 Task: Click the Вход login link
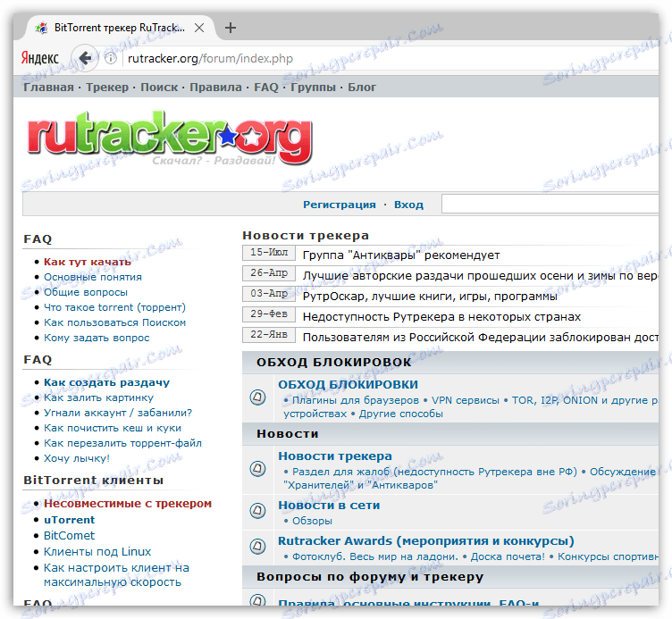pos(408,205)
